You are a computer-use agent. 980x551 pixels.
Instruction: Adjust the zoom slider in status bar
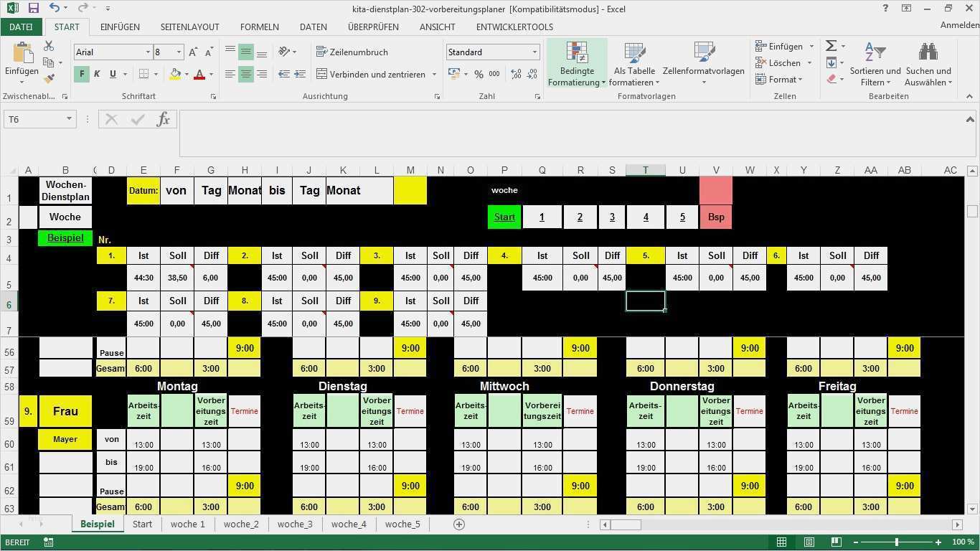tap(897, 542)
